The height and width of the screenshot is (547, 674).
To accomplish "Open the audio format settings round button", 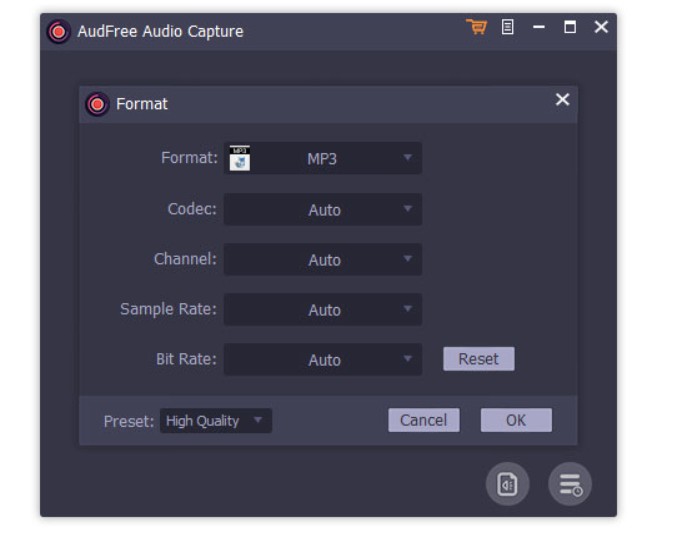I will point(507,484).
